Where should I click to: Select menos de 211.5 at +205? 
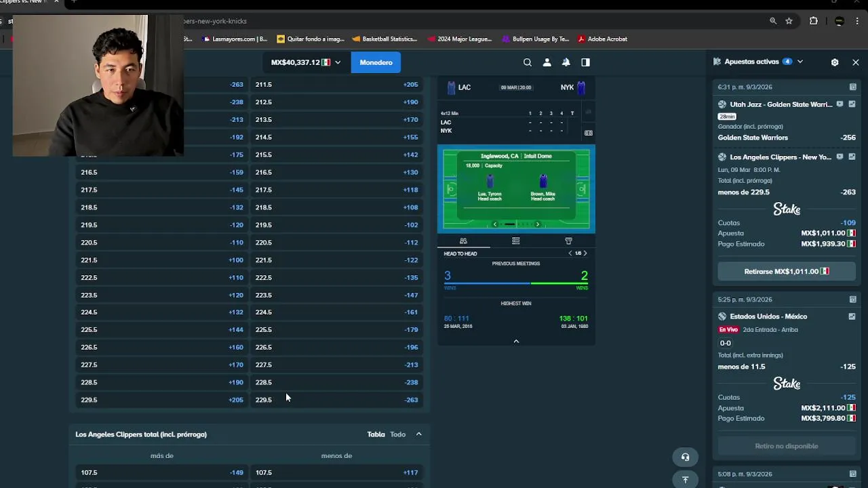coord(336,85)
